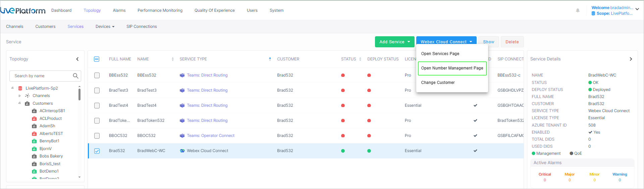The height and width of the screenshot is (189, 644).
Task: Click the Webex icon in BradWebC-WC row
Action: click(182, 151)
